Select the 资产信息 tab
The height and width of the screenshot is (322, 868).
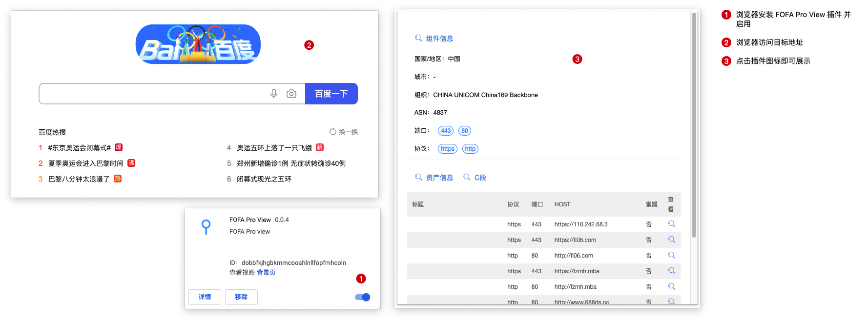pyautogui.click(x=434, y=178)
